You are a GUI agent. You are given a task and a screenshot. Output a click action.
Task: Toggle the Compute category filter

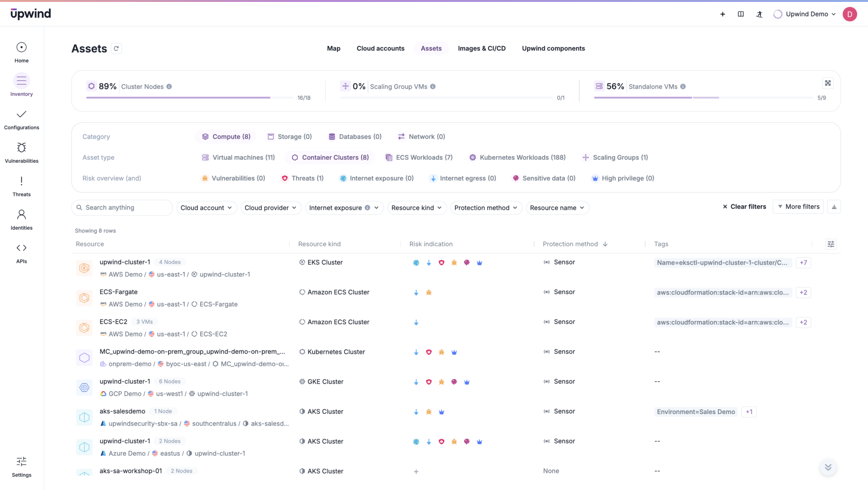pyautogui.click(x=225, y=136)
